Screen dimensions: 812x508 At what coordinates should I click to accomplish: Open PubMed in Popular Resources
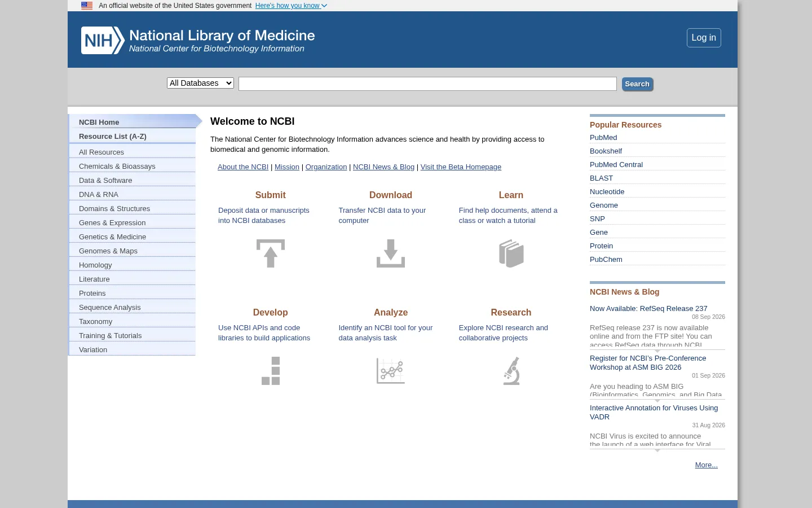pos(603,137)
